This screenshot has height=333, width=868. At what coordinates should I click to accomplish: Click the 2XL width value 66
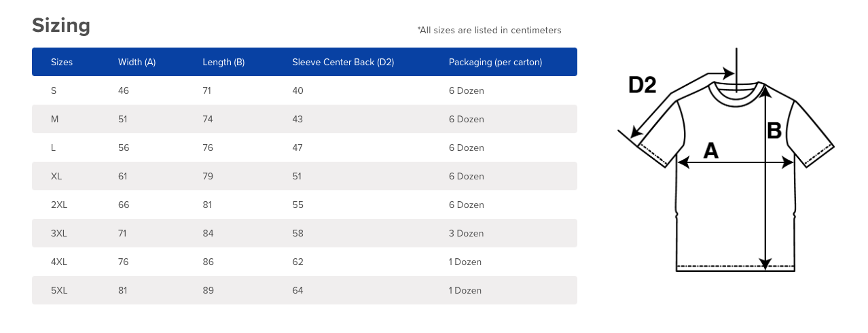coord(124,205)
